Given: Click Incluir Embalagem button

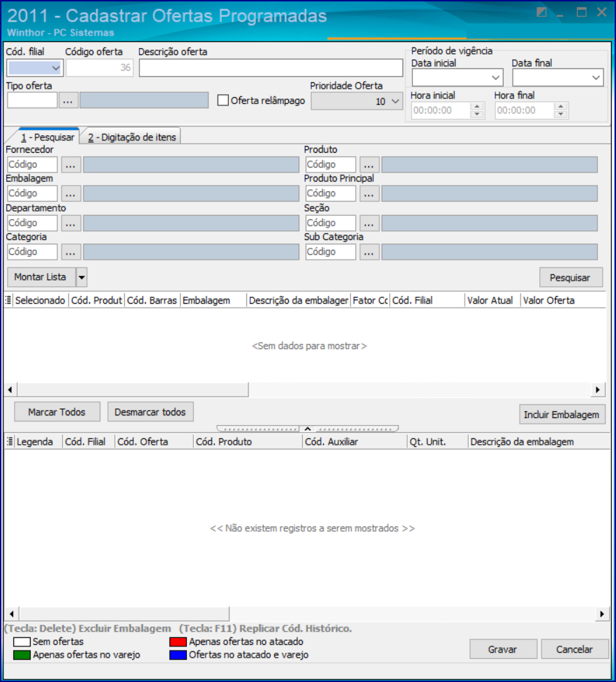Looking at the screenshot, I should click(x=562, y=415).
